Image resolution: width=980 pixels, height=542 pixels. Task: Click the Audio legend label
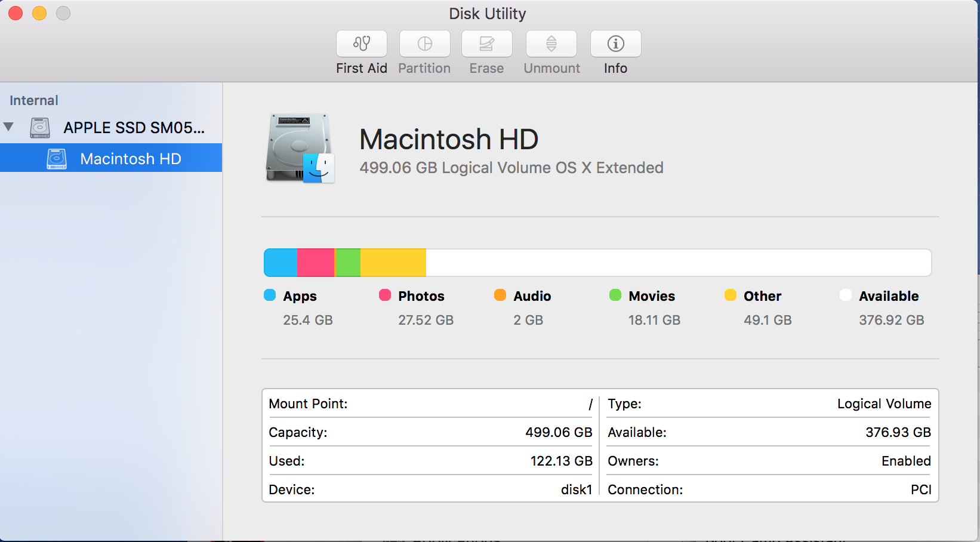point(532,296)
